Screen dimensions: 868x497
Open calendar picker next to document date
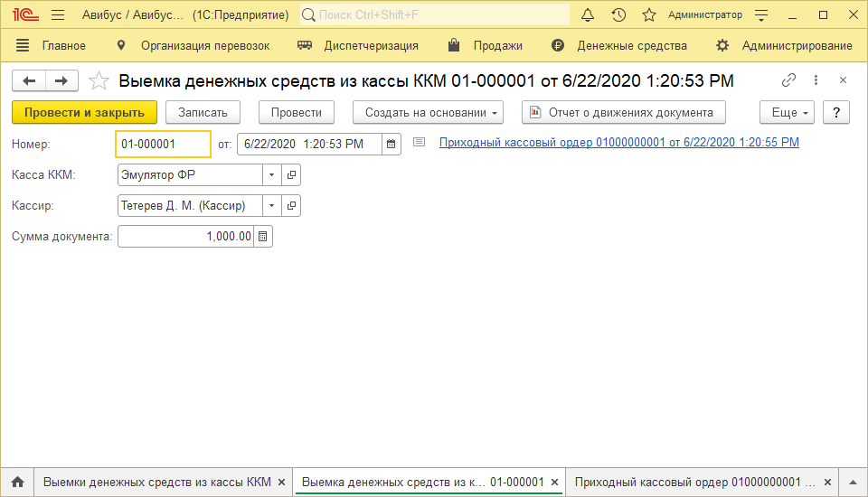click(x=391, y=144)
